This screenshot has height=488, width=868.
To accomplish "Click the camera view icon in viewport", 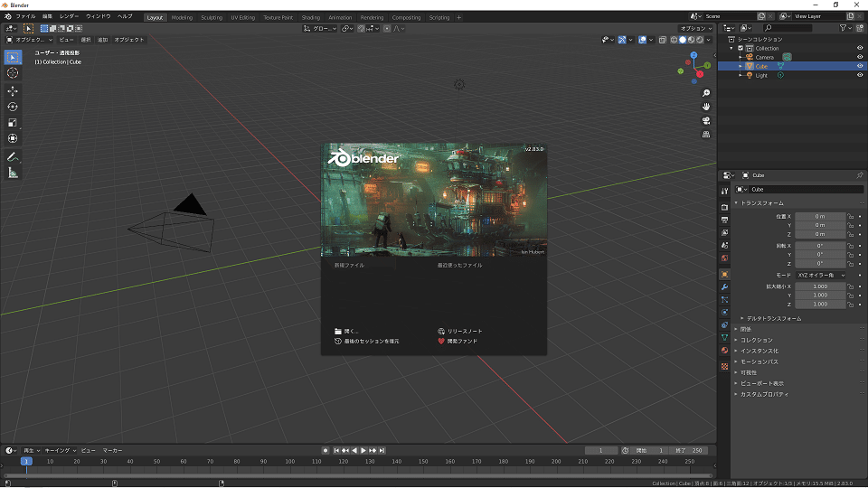I will pyautogui.click(x=706, y=120).
